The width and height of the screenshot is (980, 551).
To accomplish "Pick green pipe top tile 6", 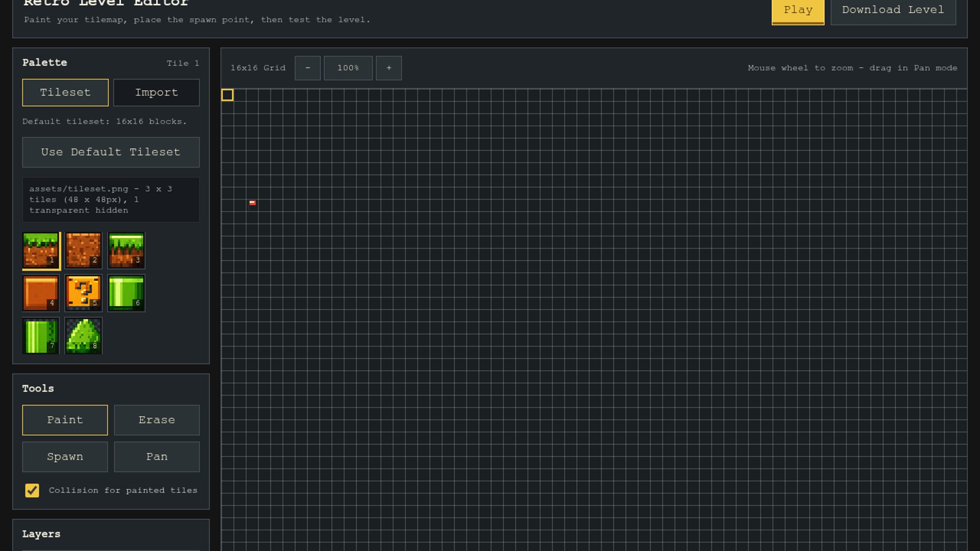I will pos(126,293).
